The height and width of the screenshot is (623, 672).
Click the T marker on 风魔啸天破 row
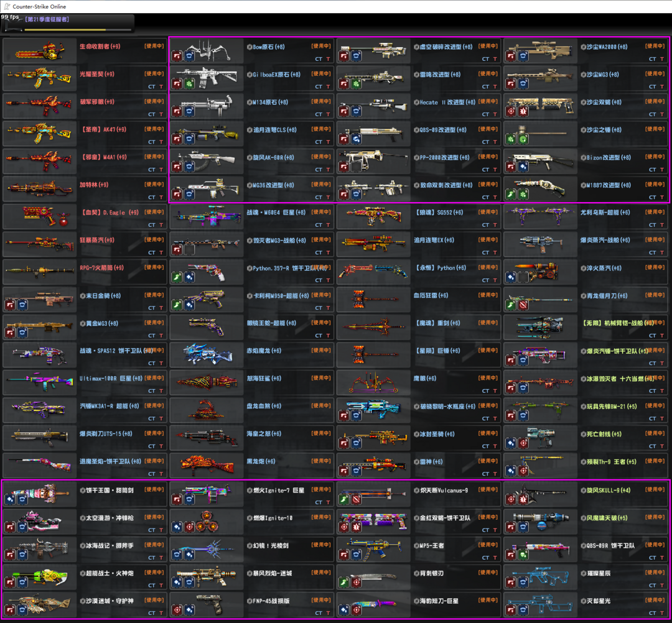pos(661,530)
